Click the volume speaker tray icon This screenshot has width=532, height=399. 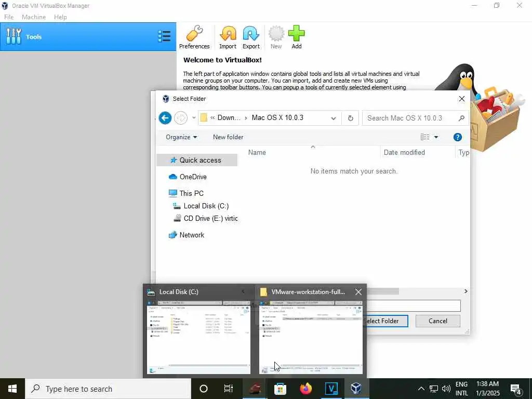pyautogui.click(x=446, y=389)
